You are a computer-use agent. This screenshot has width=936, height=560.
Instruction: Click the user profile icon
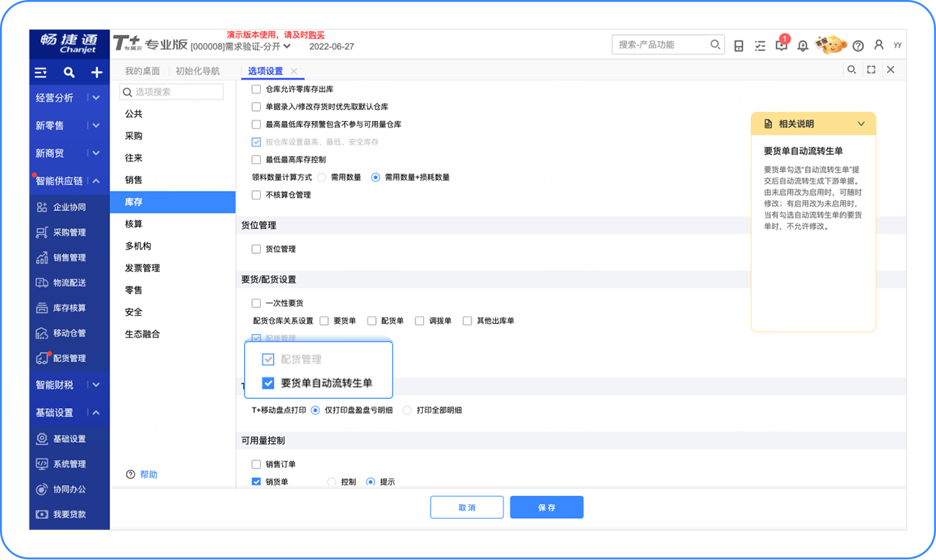pos(878,45)
